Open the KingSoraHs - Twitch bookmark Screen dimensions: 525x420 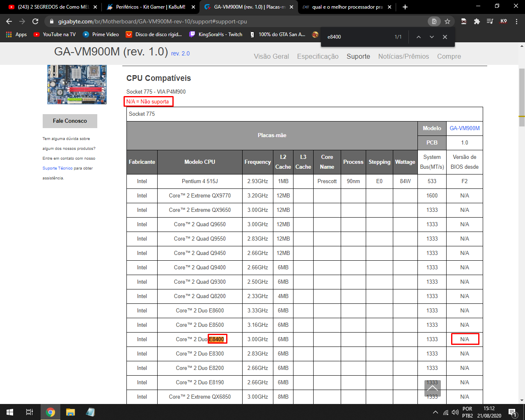pyautogui.click(x=216, y=34)
